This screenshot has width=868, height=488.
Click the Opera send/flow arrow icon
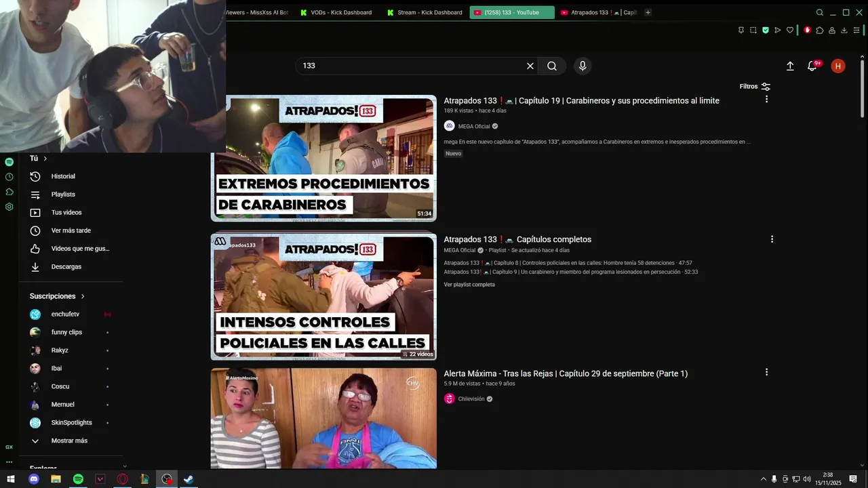point(778,30)
